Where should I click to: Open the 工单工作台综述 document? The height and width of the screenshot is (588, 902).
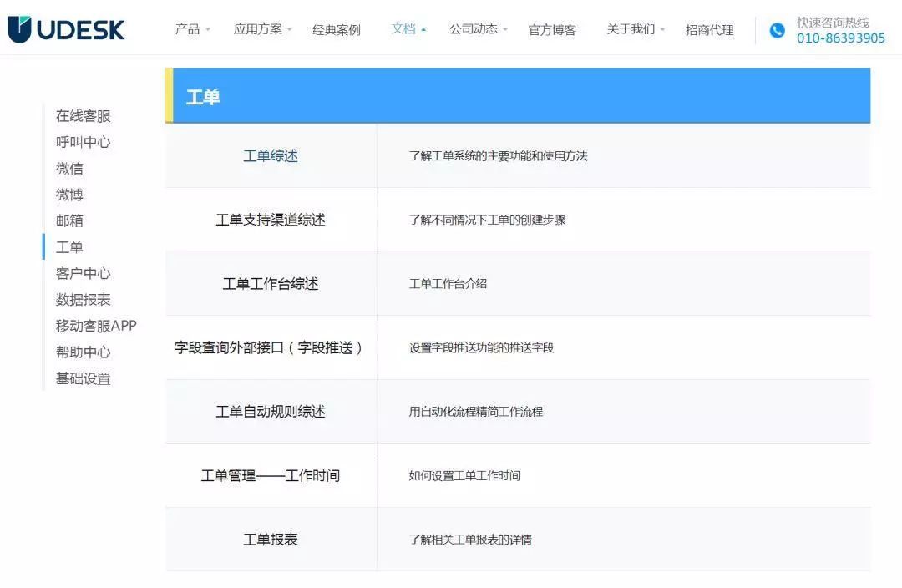pyautogui.click(x=271, y=284)
